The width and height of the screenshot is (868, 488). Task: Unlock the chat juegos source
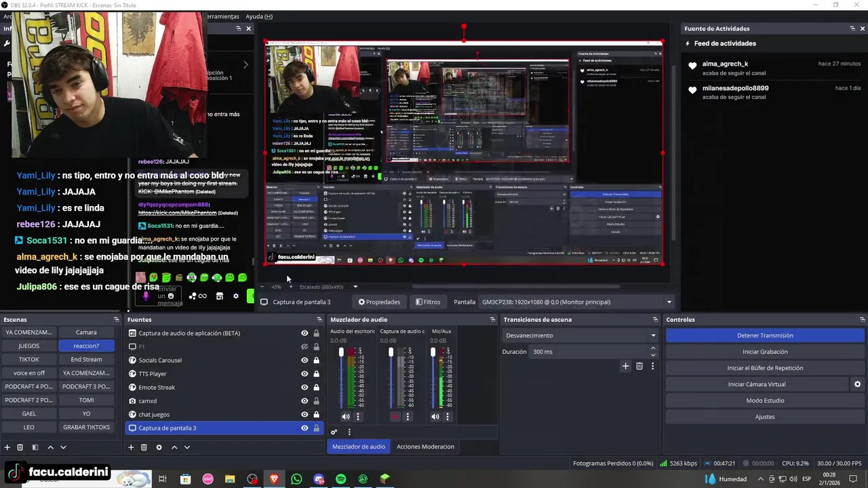316,414
